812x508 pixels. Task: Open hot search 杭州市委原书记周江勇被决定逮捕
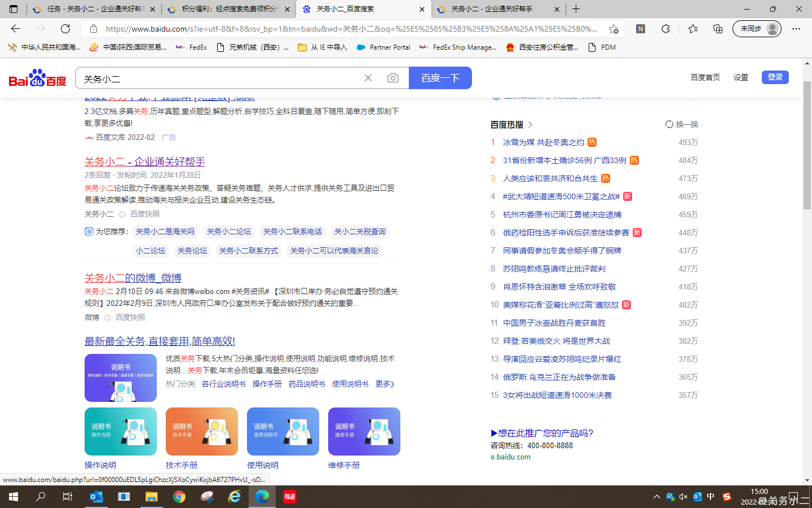[562, 214]
